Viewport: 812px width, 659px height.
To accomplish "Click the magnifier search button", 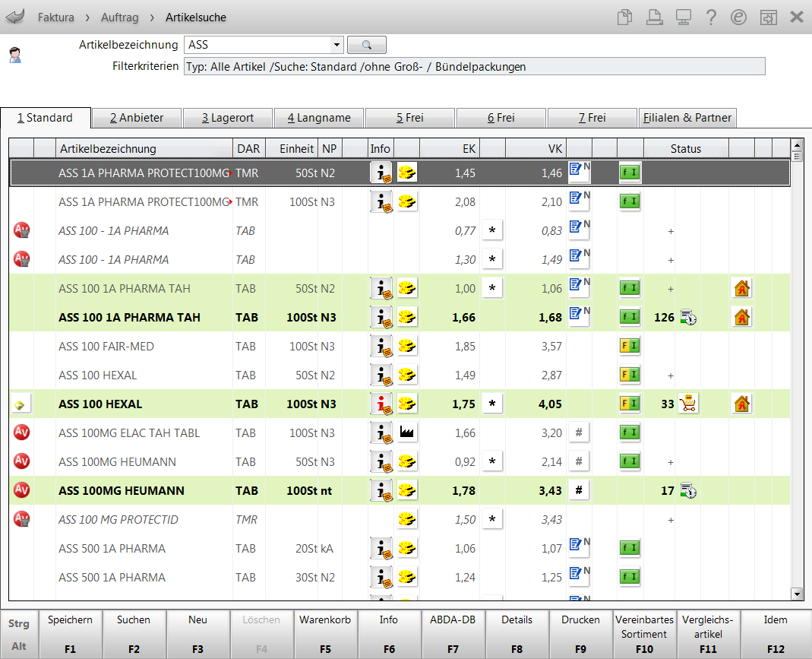I will (367, 45).
